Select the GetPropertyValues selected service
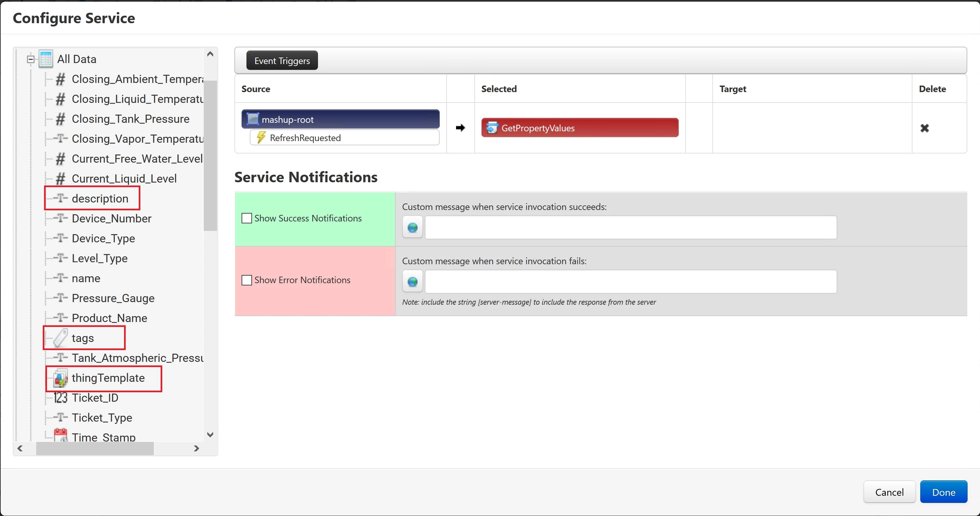Screen dimensions: 980x516 (579, 128)
